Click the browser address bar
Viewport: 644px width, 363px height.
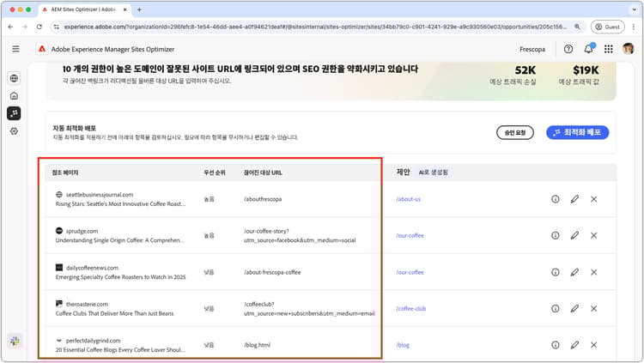pyautogui.click(x=316, y=27)
